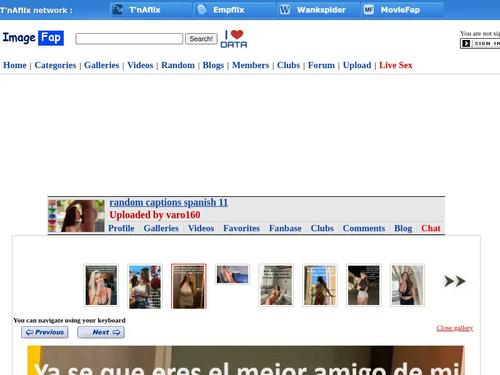Click the ImageFap logo
The width and height of the screenshot is (500, 375).
point(33,38)
